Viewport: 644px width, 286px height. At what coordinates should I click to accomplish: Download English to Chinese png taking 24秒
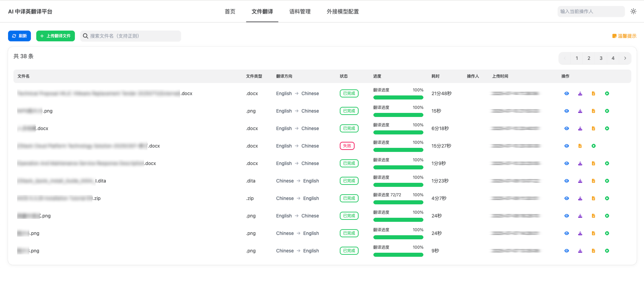(x=580, y=216)
